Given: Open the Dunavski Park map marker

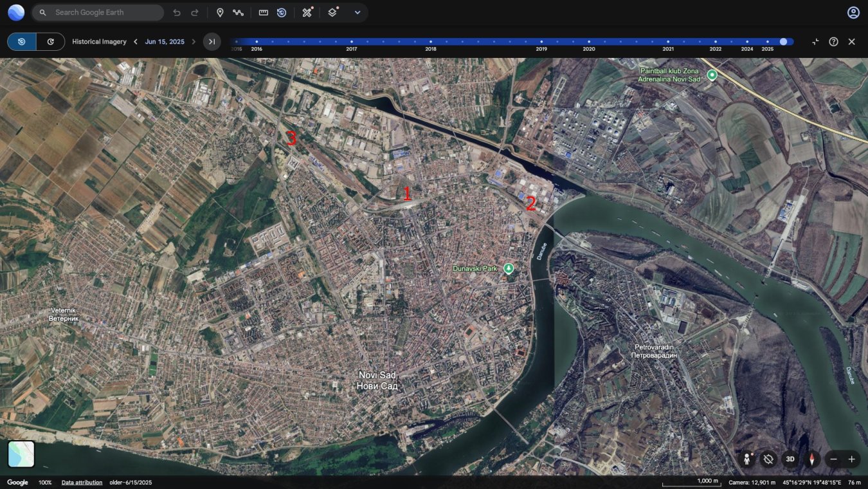Looking at the screenshot, I should pos(509,268).
